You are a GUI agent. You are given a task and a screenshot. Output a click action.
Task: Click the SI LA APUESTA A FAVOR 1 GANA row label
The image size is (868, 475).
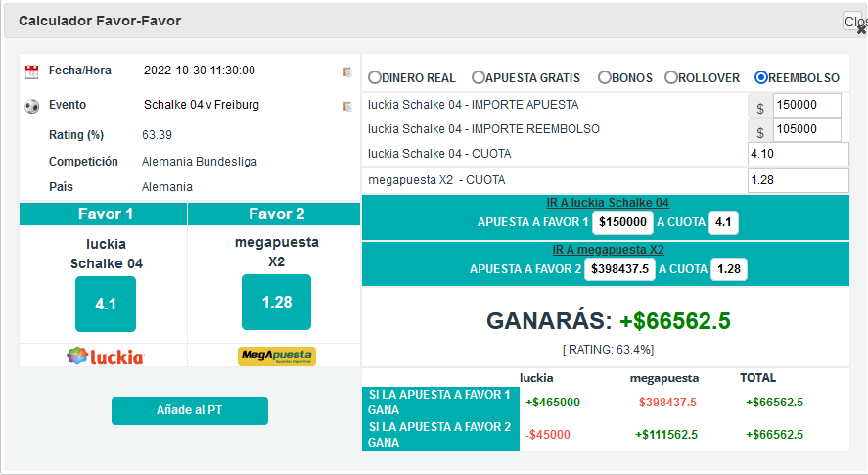click(440, 403)
